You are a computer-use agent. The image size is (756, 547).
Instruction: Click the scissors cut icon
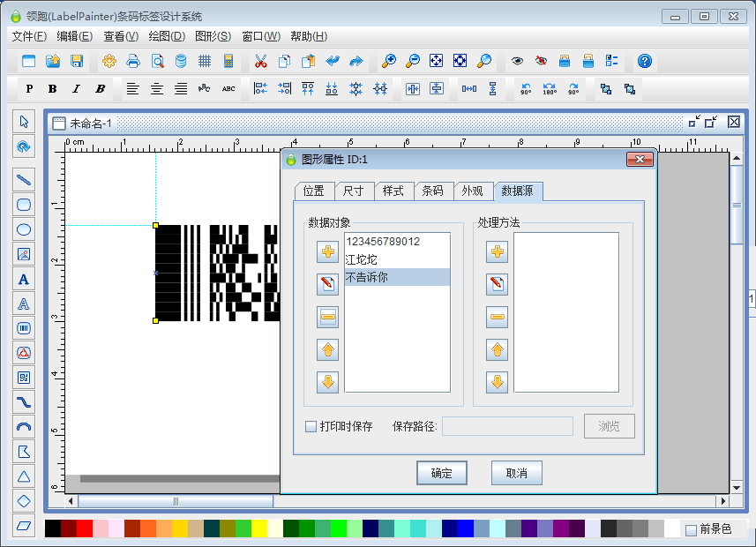click(x=261, y=61)
